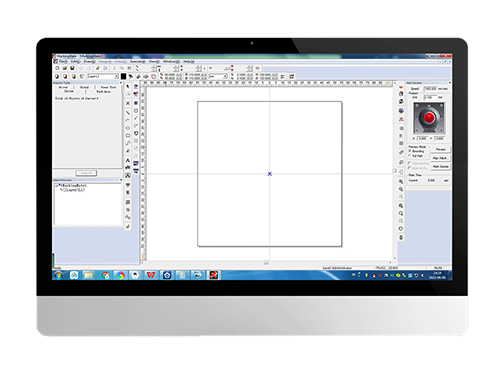Pick the rectangle drawing tool
The image size is (500, 375).
[128, 136]
